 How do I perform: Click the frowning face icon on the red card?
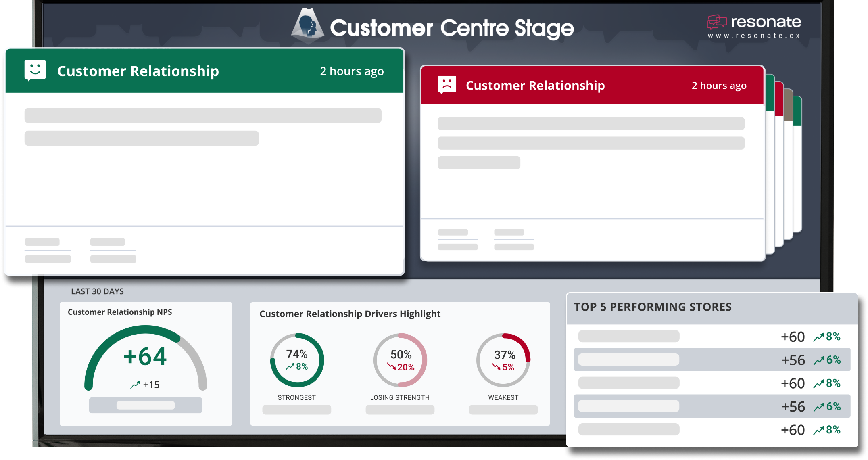click(447, 85)
